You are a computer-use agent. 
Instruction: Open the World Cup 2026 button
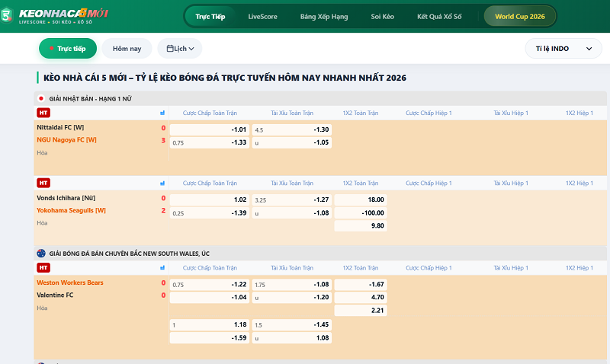coord(520,16)
